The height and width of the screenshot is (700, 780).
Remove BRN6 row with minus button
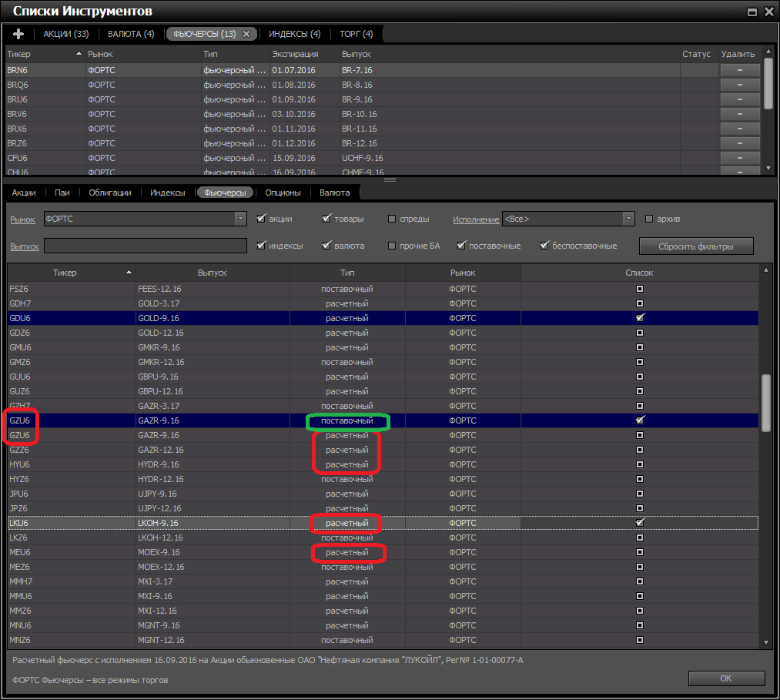click(x=739, y=70)
